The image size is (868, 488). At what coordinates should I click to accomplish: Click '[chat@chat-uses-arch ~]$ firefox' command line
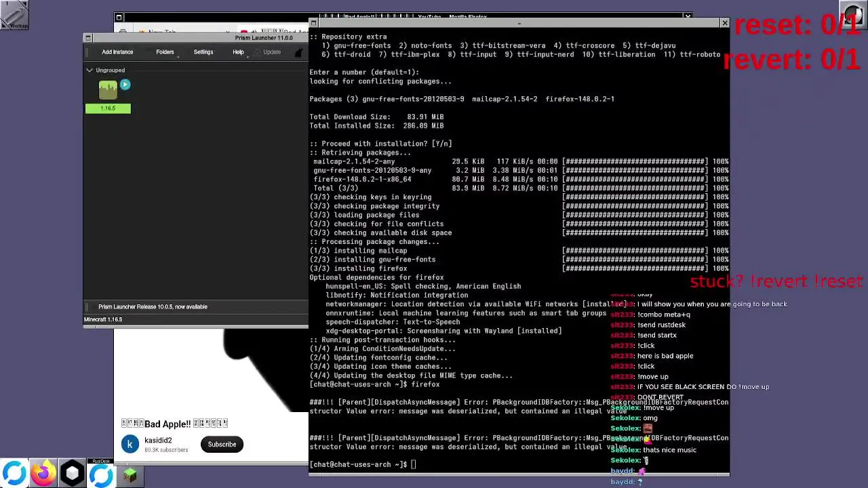coord(374,384)
